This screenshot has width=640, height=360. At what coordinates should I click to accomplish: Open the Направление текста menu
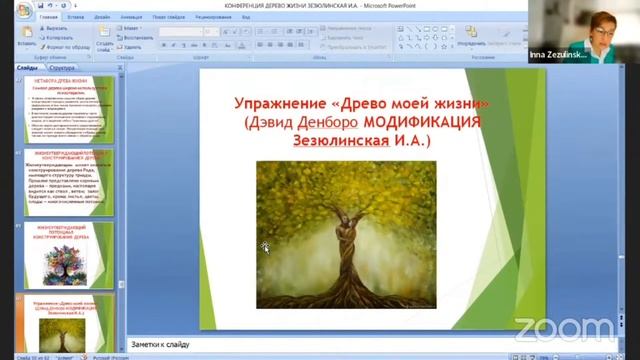346,29
